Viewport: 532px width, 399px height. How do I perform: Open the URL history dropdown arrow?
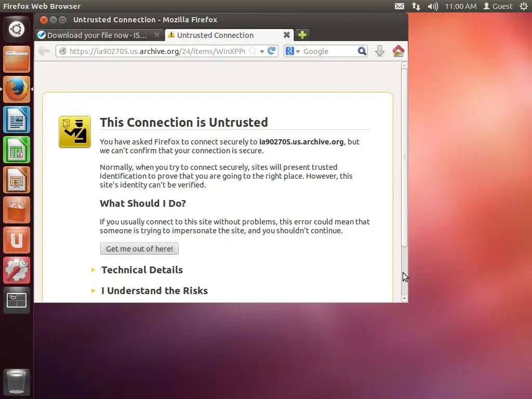coord(262,51)
